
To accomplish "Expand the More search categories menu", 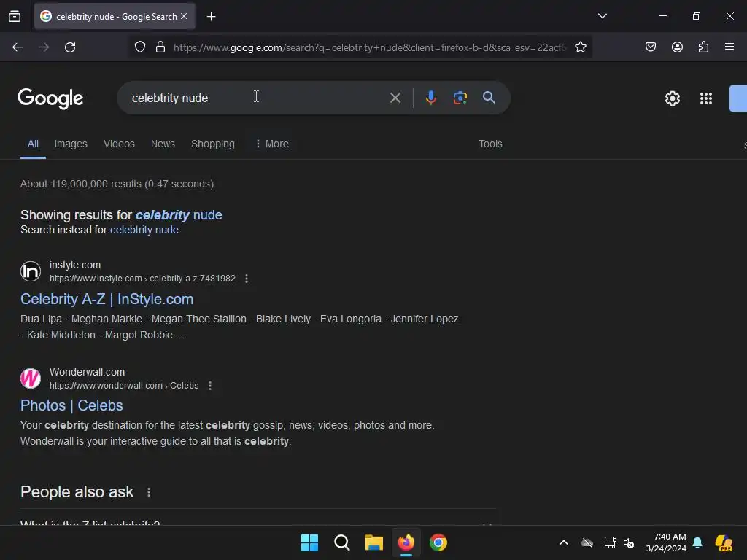I will coord(272,144).
